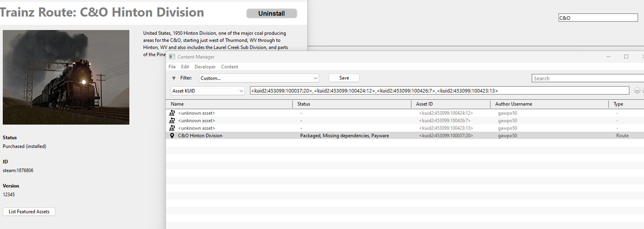
Task: Click the version number 12345
Action: (10, 194)
